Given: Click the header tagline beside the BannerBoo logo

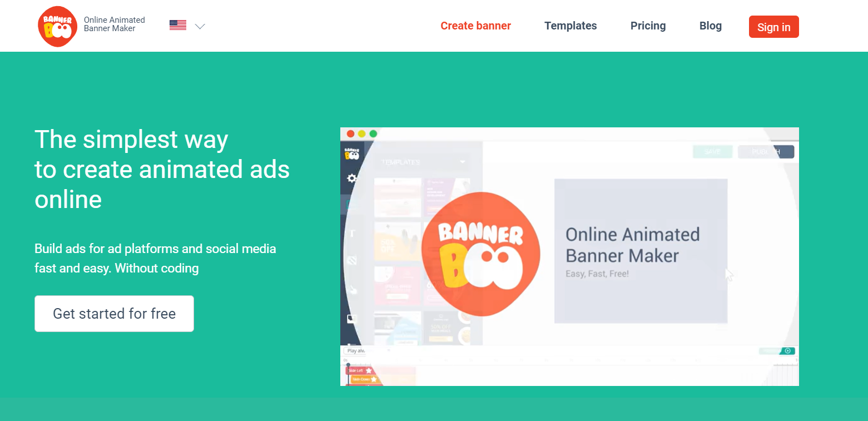Looking at the screenshot, I should (x=114, y=24).
